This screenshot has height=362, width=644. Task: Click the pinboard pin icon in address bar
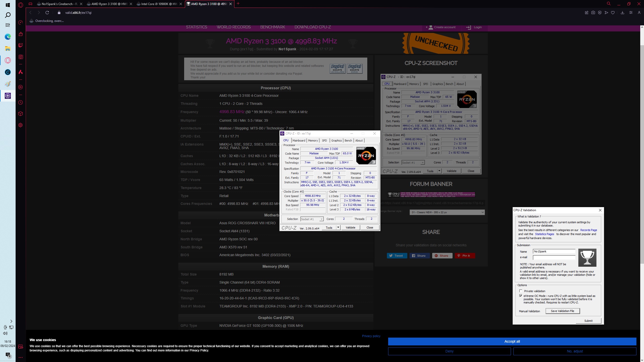[587, 13]
